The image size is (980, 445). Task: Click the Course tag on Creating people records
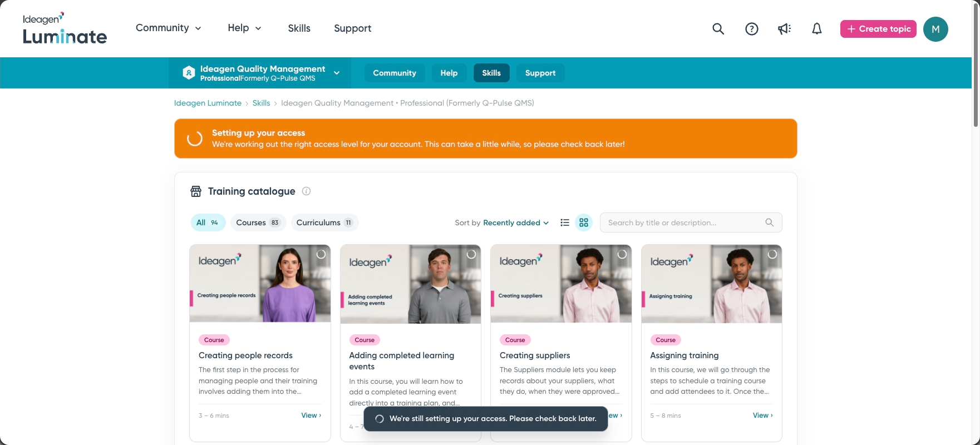click(x=214, y=340)
